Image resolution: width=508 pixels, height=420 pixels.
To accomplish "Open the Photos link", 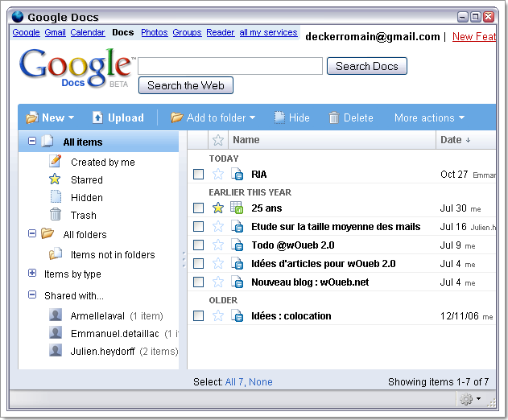I will (x=155, y=32).
